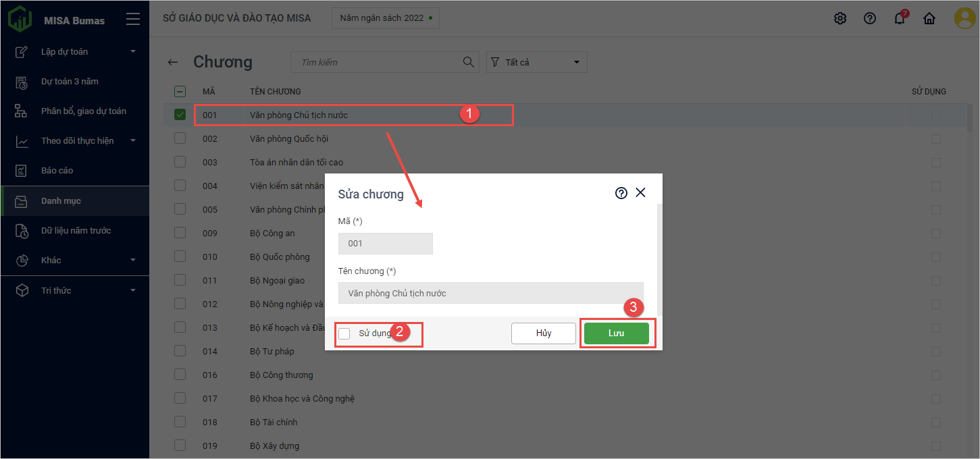Click the user avatar icon

click(x=964, y=19)
